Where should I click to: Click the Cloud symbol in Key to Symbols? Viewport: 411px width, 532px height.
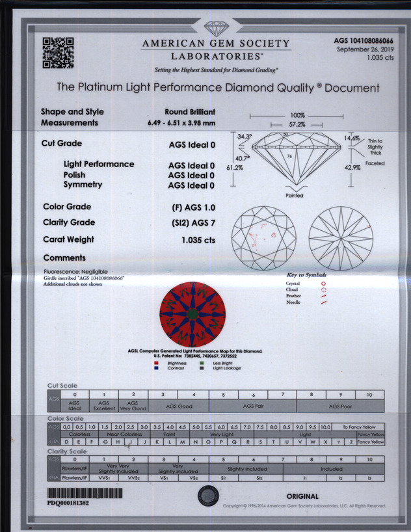click(323, 290)
